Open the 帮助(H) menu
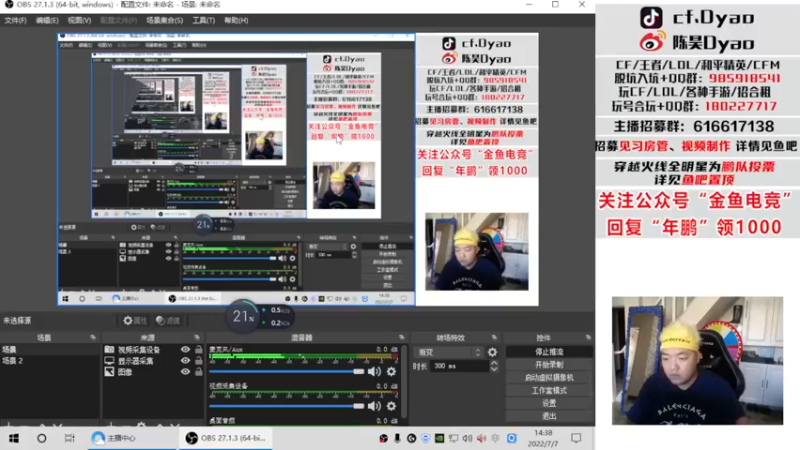Image resolution: width=800 pixels, height=450 pixels. click(x=236, y=20)
